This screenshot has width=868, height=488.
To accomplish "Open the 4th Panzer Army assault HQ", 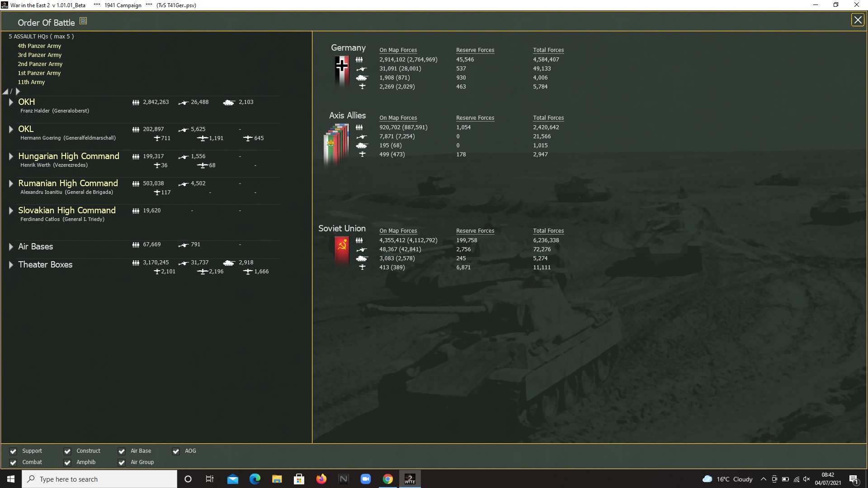I will [39, 46].
